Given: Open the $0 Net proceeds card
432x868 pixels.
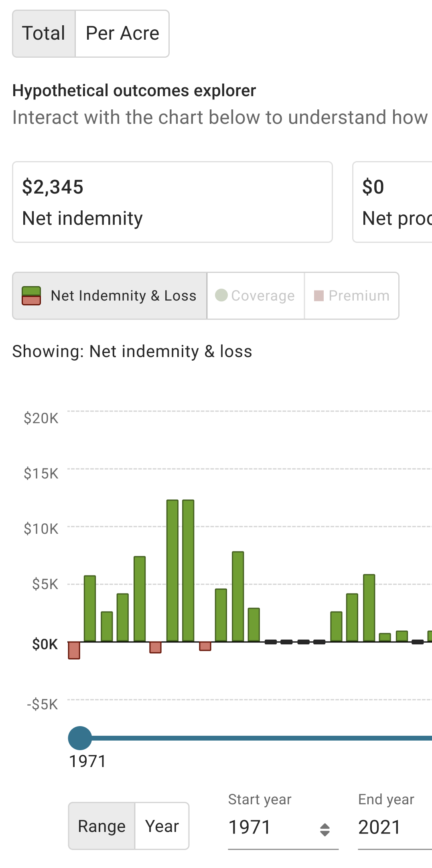Looking at the screenshot, I should coord(392,202).
